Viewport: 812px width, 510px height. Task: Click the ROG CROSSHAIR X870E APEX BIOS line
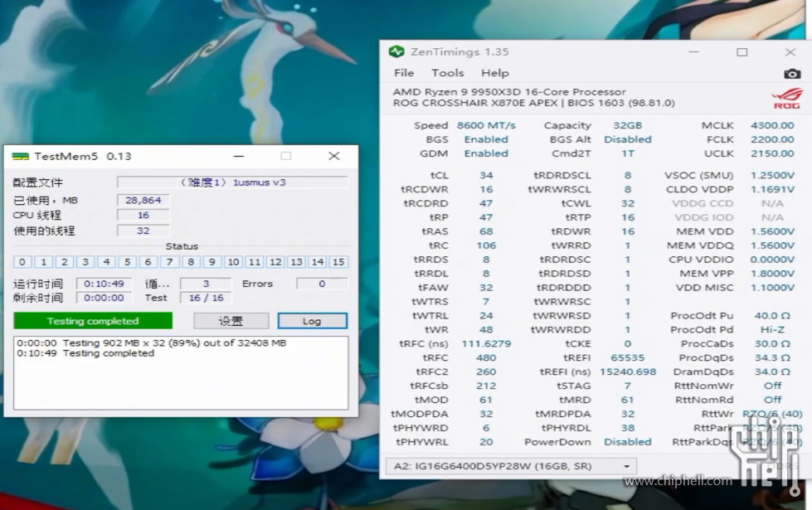[x=534, y=103]
